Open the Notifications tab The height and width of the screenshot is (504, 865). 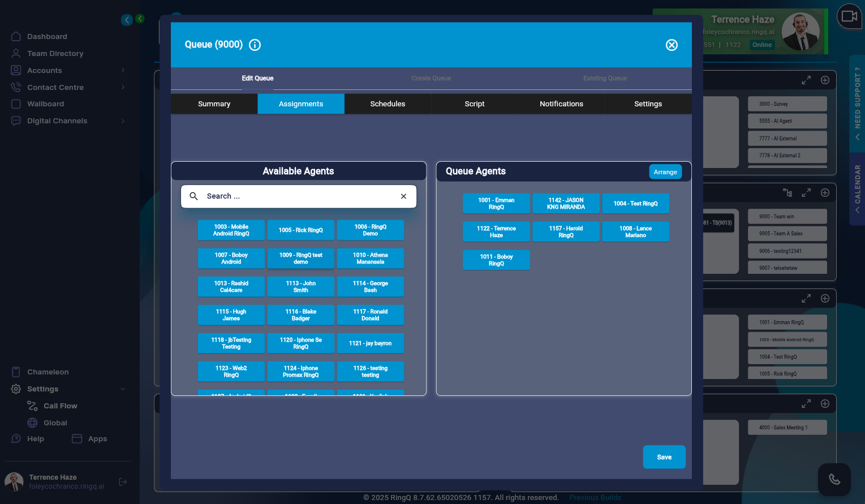click(561, 104)
